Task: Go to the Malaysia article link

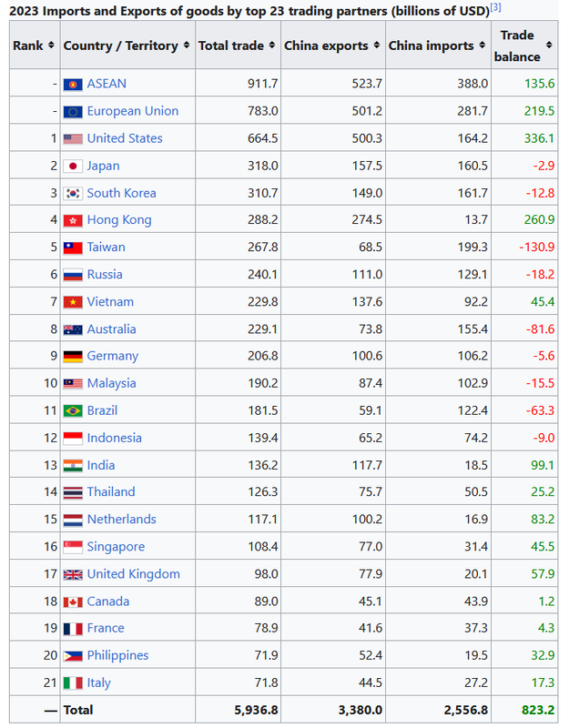Action: 111,383
